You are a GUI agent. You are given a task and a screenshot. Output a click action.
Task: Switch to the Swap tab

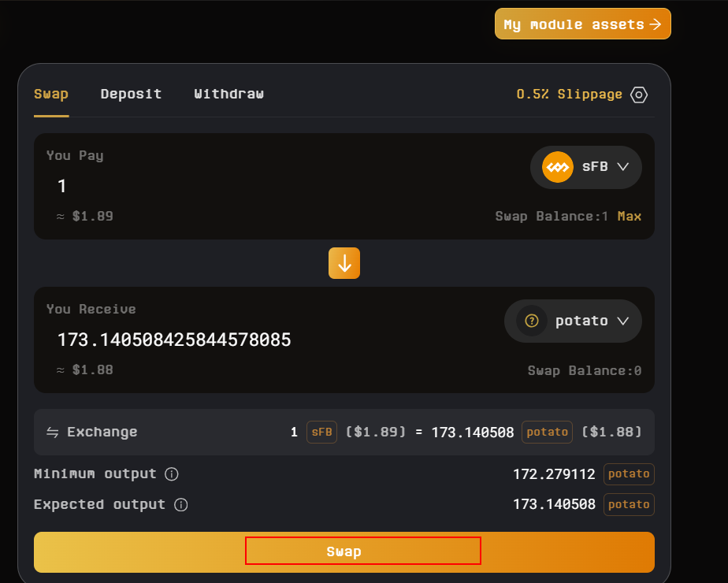[x=51, y=94]
